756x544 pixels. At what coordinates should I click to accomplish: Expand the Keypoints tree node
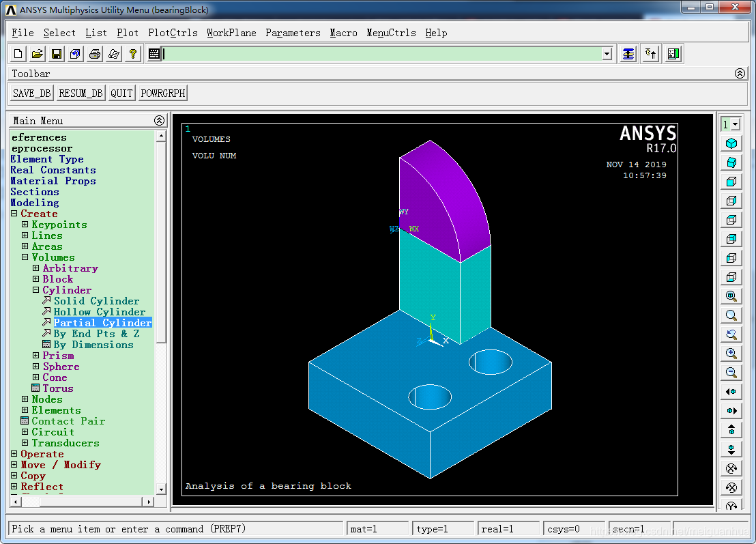coord(25,225)
